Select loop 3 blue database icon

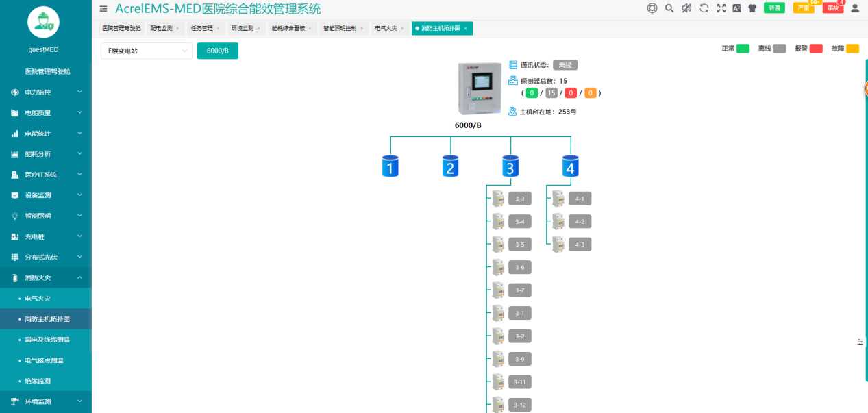(x=510, y=166)
